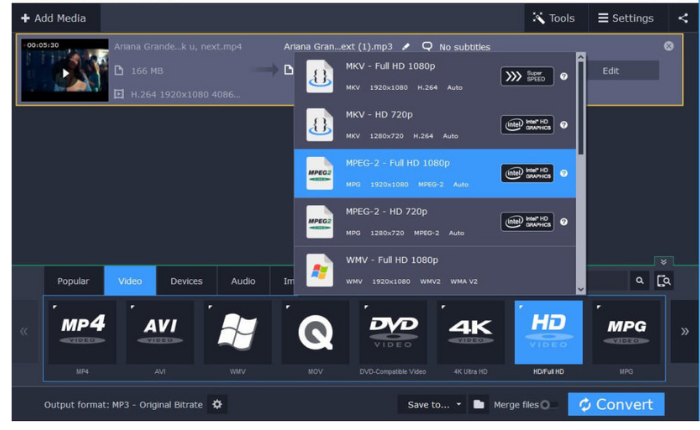Open the Settings menu
Viewport: 700px width, 430px height.
coord(626,18)
